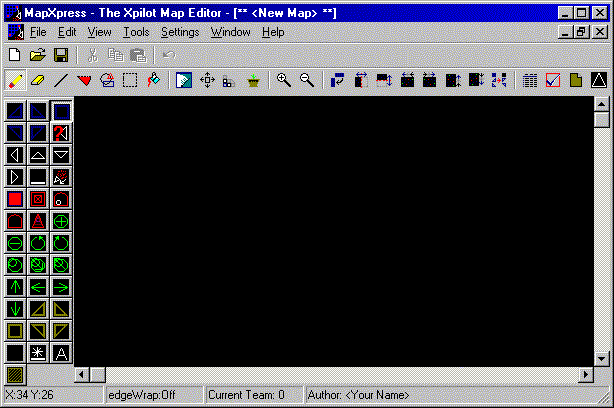This screenshot has height=408, width=614.
Task: Select the green up arrow block
Action: (15, 286)
